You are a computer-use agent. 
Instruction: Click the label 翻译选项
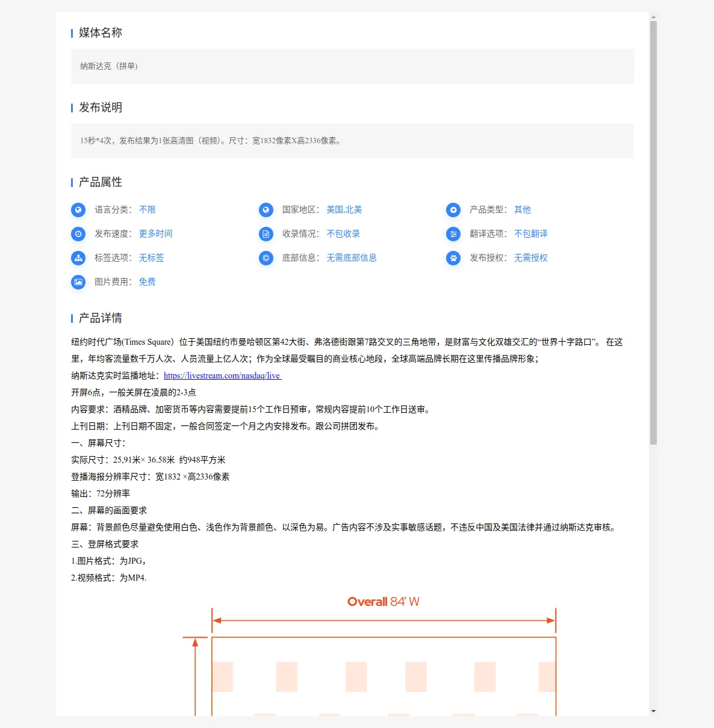point(488,233)
